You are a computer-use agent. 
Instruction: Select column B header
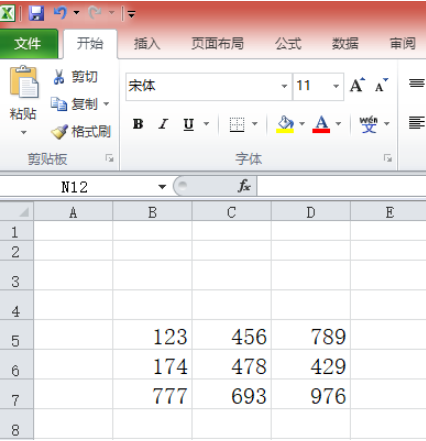152,212
